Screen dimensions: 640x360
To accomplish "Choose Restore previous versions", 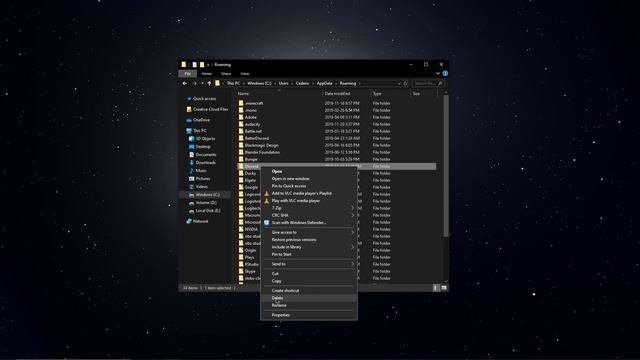I will point(309,240).
